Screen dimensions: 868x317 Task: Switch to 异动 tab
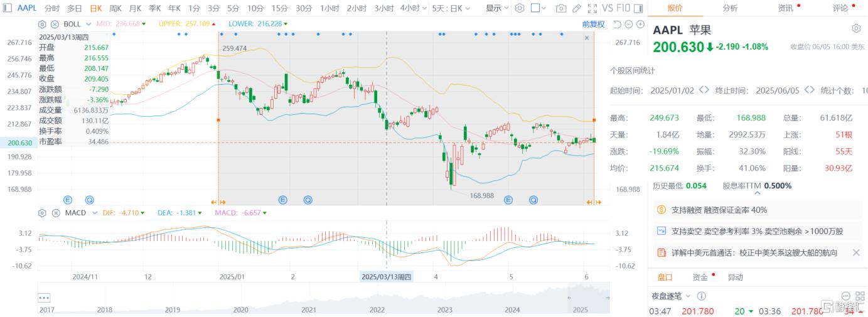point(735,277)
